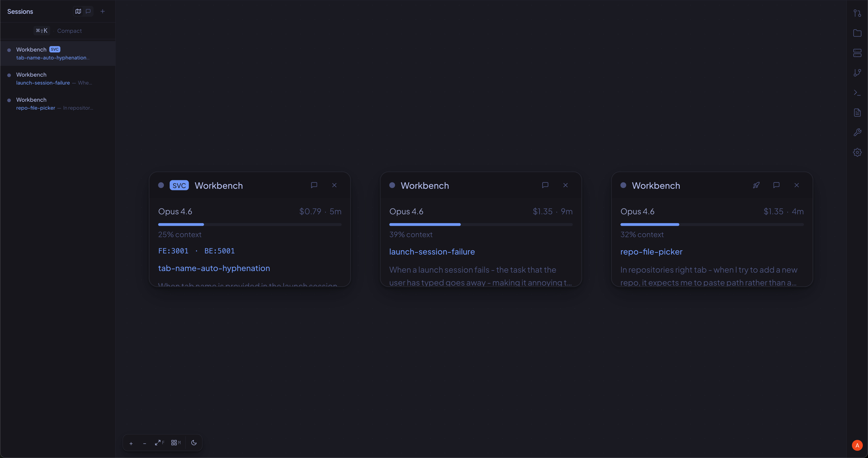Viewport: 868px width, 458px height.
Task: Open the document panel from the right sidebar
Action: [x=857, y=112]
